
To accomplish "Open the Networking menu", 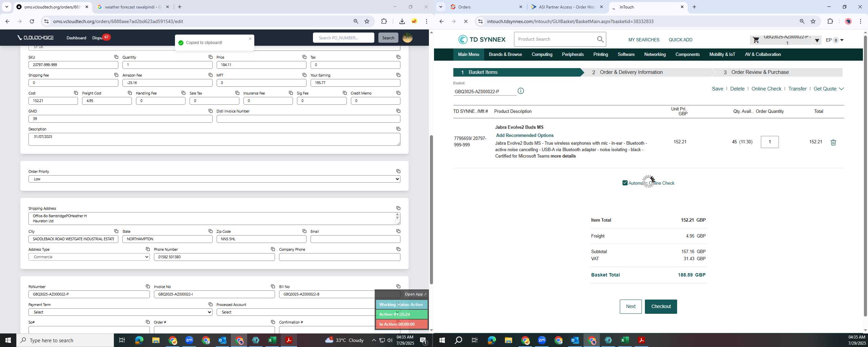I will pos(655,55).
